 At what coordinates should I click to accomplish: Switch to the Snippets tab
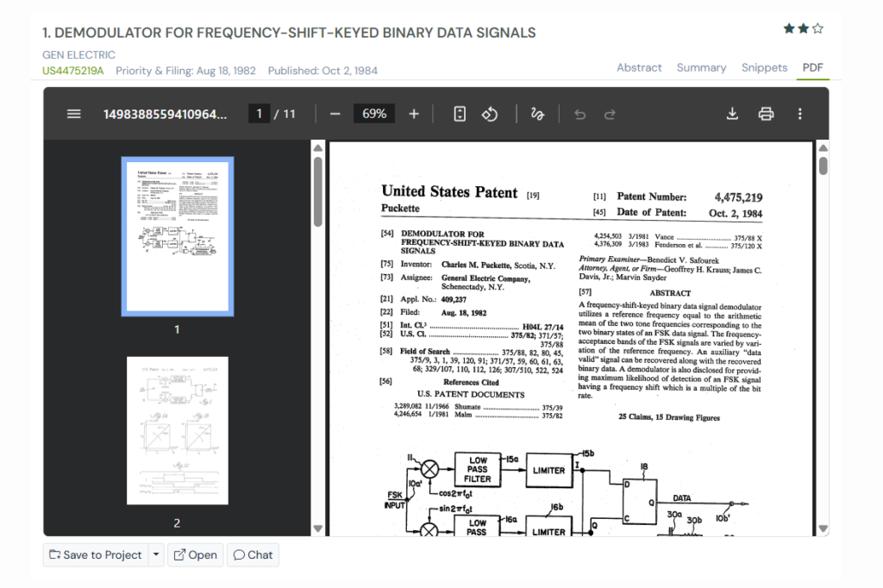pyautogui.click(x=764, y=67)
